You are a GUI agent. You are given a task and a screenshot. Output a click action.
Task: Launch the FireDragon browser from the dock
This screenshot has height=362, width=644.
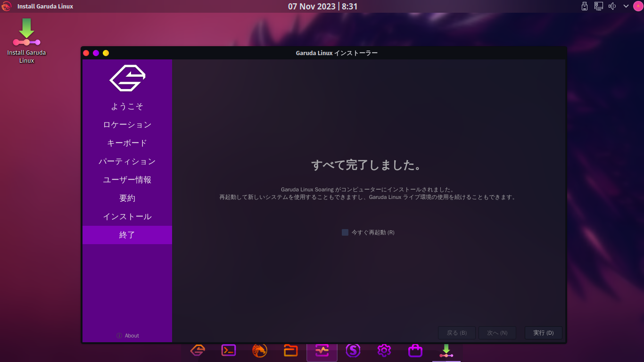260,350
